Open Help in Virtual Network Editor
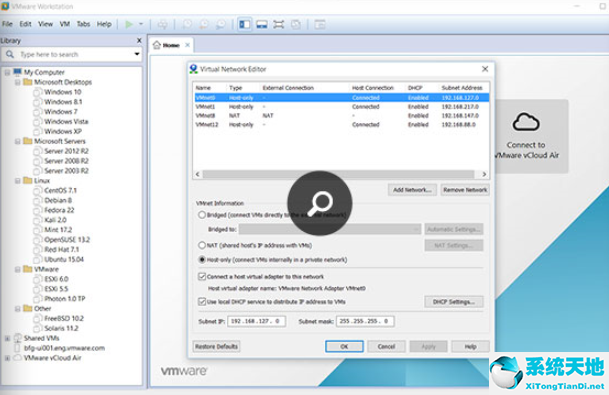 (470, 346)
